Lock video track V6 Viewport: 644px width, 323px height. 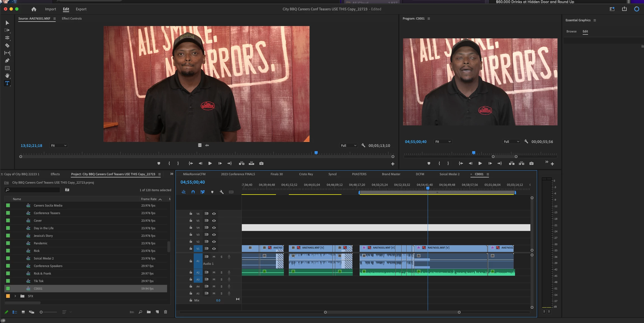pyautogui.click(x=191, y=214)
